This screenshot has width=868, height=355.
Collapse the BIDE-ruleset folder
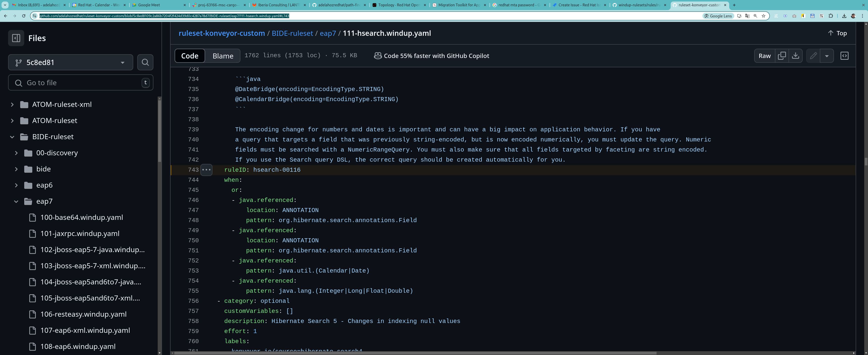12,137
